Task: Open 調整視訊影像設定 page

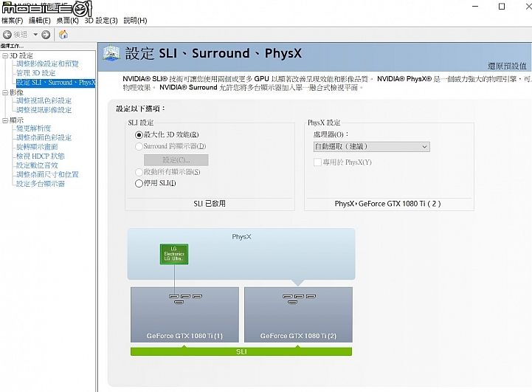Action: (x=44, y=110)
